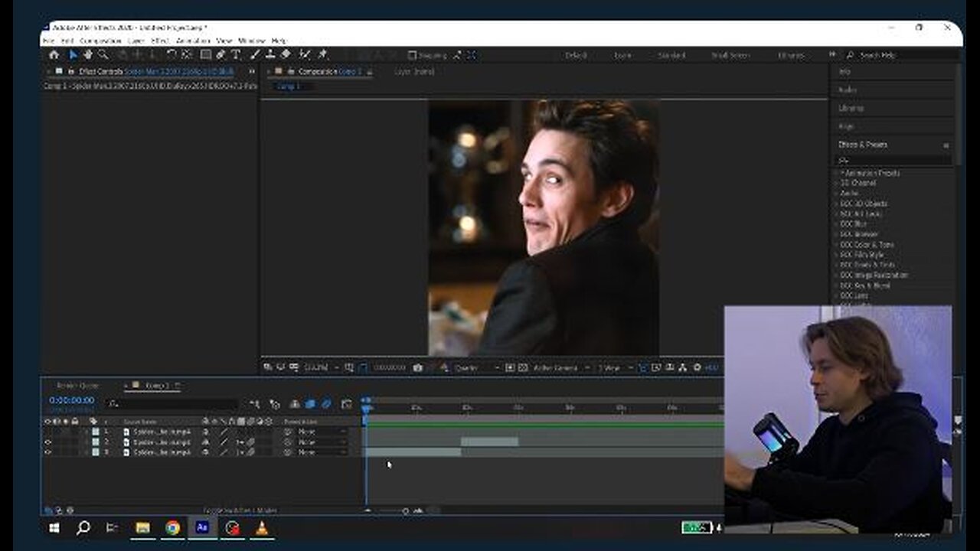Viewport: 980px width, 551px height.
Task: Expand the Animation Presets folder
Action: pyautogui.click(x=836, y=173)
